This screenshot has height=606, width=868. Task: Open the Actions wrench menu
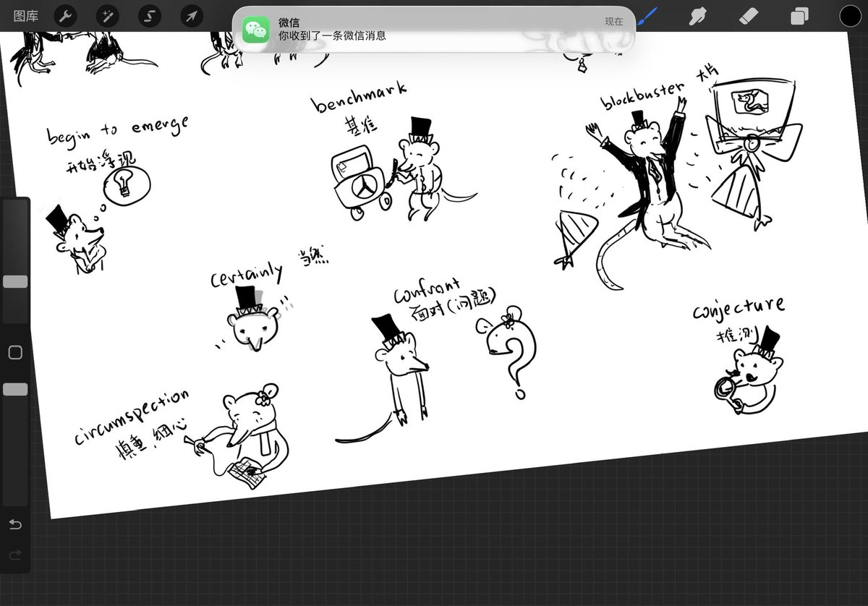tap(66, 15)
